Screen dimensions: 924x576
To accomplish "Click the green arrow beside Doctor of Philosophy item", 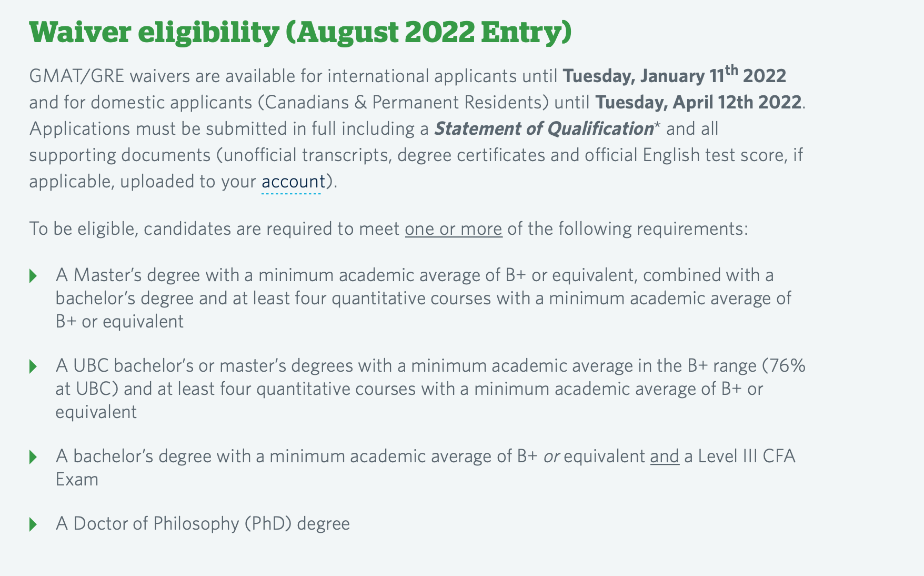I will click(x=33, y=524).
